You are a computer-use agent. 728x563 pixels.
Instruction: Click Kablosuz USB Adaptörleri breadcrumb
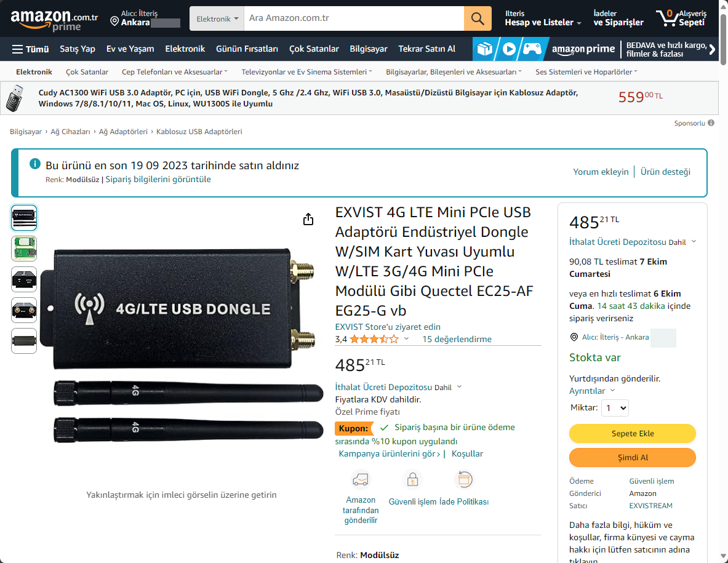pyautogui.click(x=199, y=132)
